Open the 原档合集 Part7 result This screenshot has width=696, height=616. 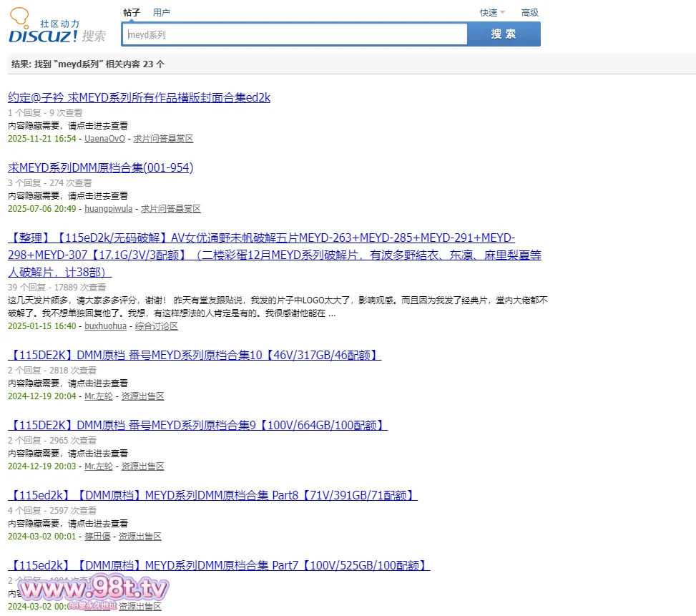pos(219,565)
